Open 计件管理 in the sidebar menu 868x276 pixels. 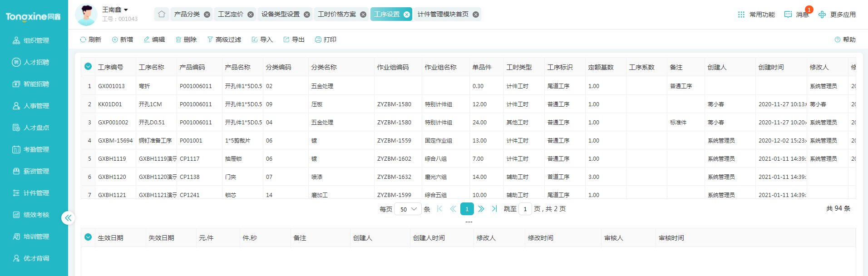[x=36, y=193]
